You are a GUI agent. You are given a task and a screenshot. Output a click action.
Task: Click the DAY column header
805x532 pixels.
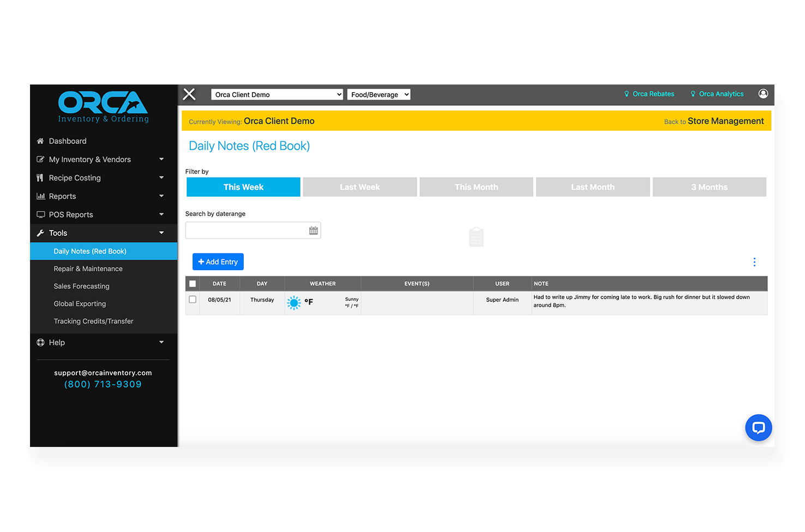click(x=262, y=283)
